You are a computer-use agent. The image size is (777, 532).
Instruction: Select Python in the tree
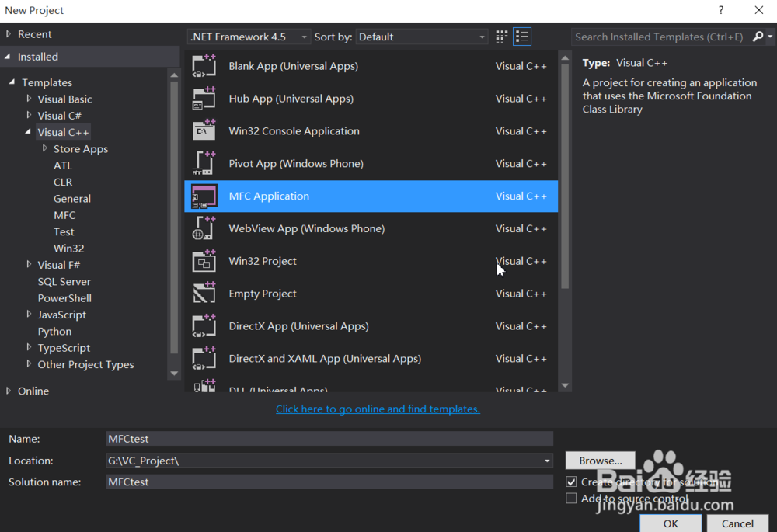[x=54, y=332]
